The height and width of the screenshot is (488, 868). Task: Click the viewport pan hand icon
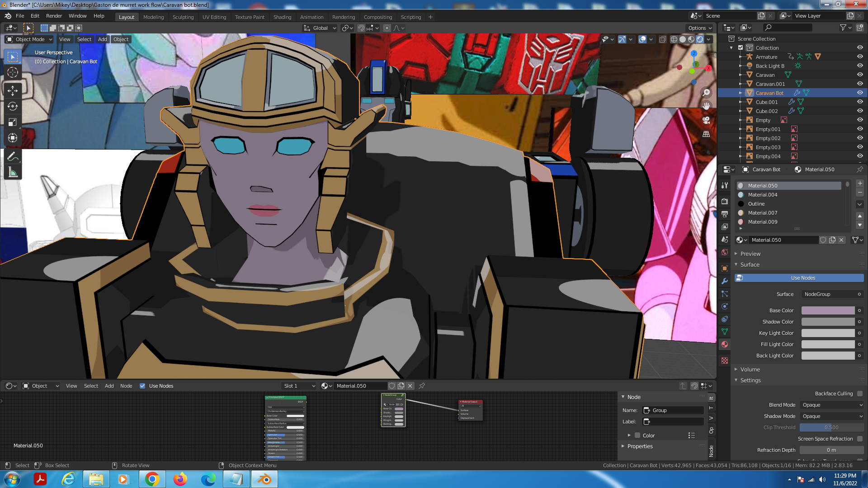pyautogui.click(x=706, y=106)
